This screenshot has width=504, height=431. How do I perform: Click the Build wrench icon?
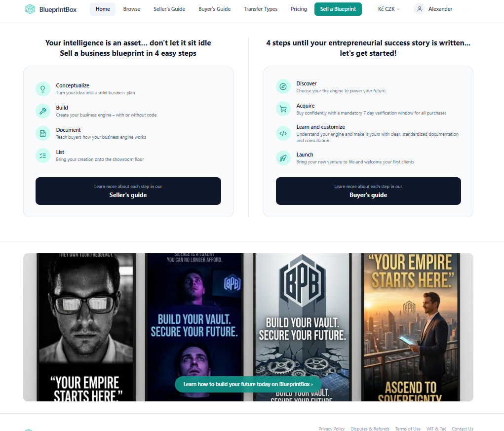pyautogui.click(x=43, y=111)
